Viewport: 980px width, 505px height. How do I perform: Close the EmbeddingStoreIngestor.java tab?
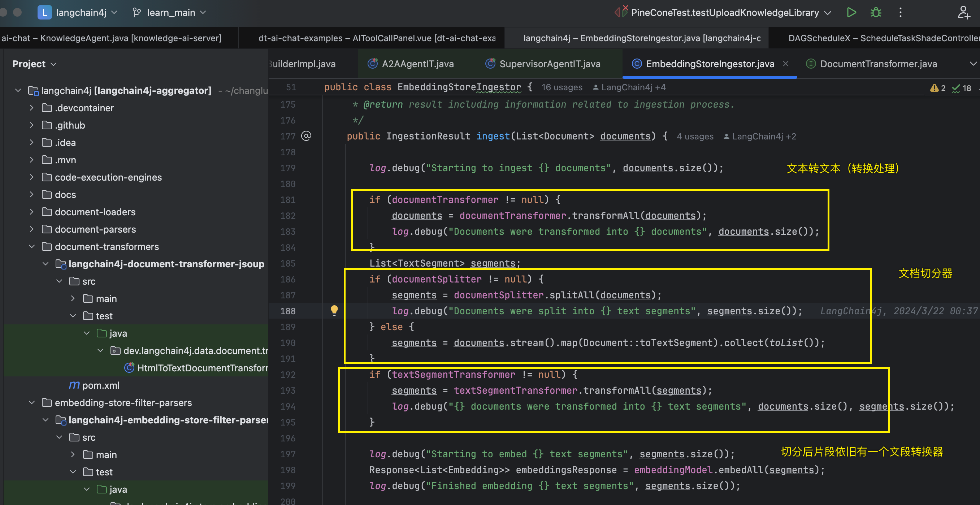[x=786, y=64]
